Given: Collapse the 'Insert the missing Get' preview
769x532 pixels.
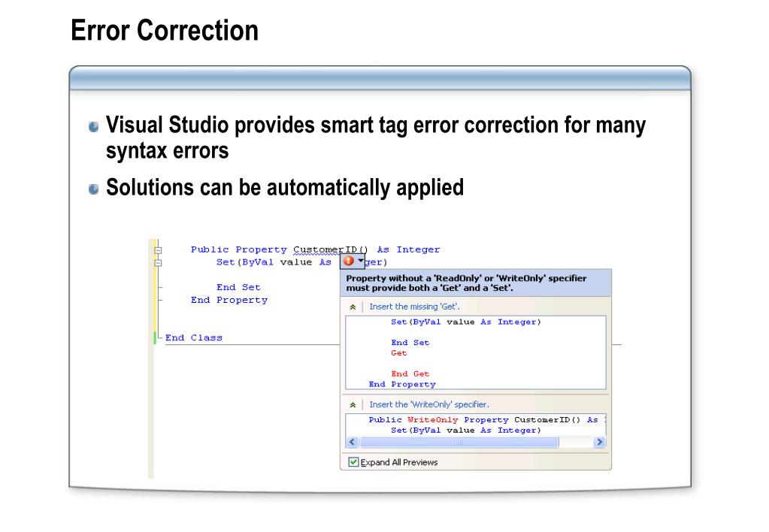Looking at the screenshot, I should [x=352, y=307].
